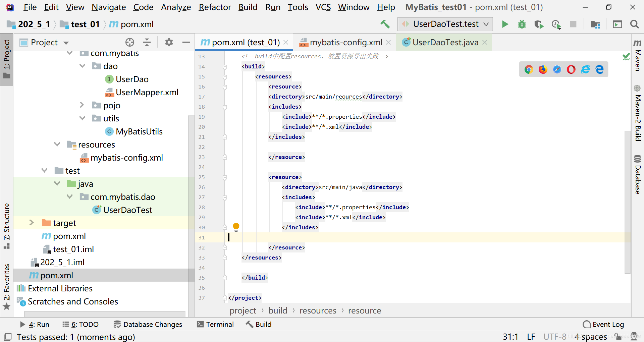Open preview in Edge browser icon
644x342 pixels.
[x=599, y=69]
